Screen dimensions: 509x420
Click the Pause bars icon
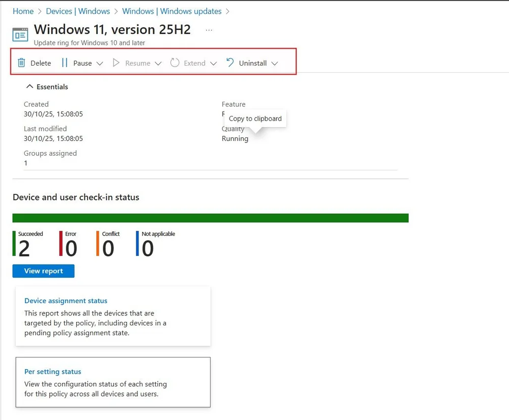(x=64, y=62)
